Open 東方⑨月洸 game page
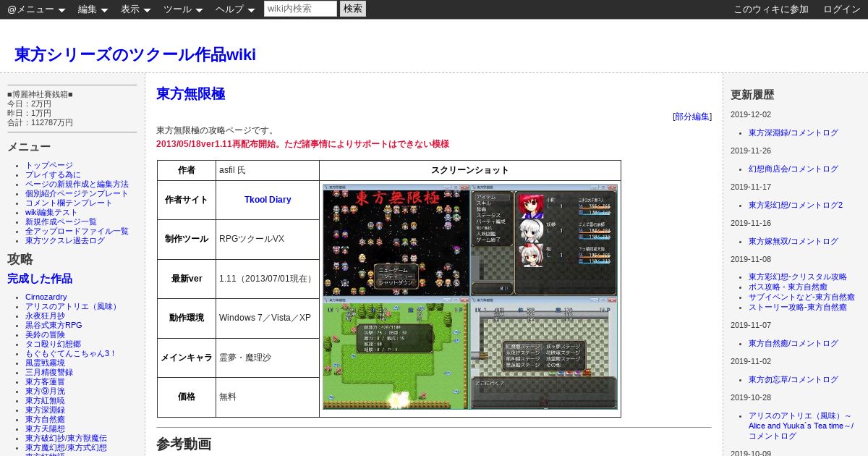This screenshot has height=456, width=868. pos(45,392)
